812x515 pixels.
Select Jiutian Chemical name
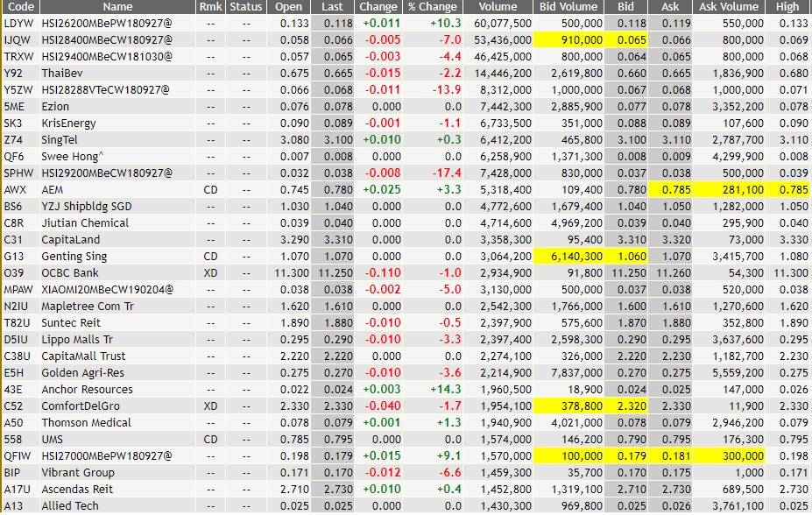(85, 222)
